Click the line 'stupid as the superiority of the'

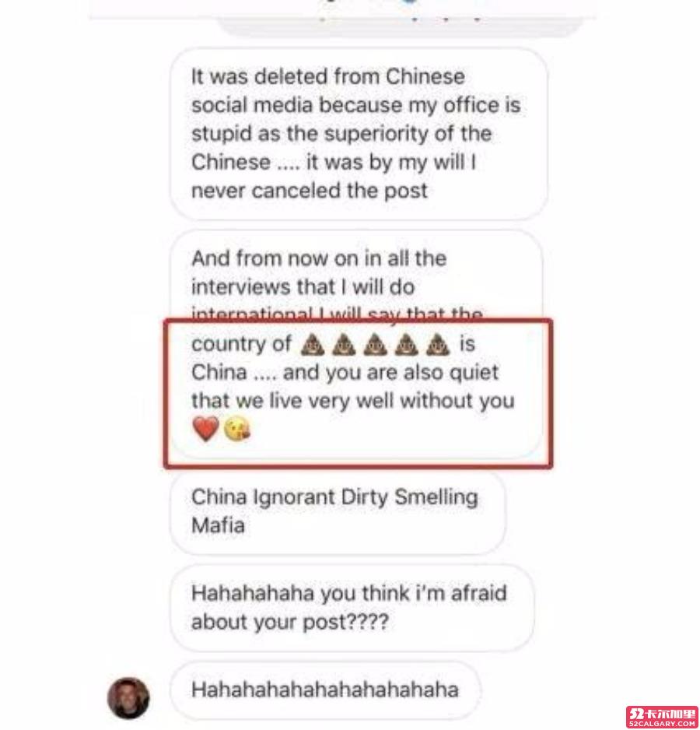click(341, 134)
